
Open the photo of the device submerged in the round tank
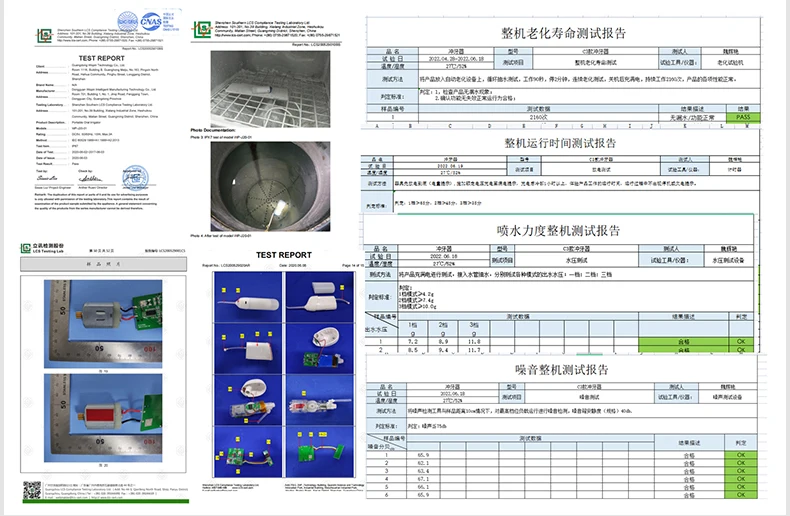(271, 186)
